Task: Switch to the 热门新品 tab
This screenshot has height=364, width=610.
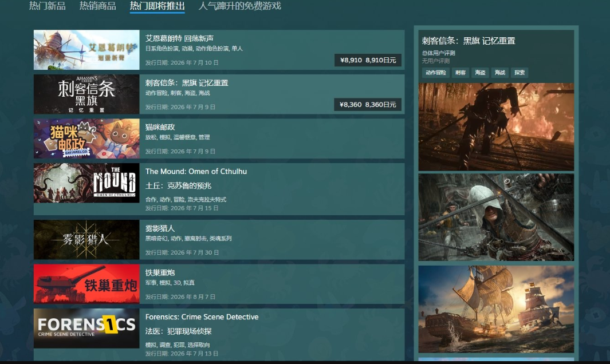Action: pyautogui.click(x=47, y=6)
